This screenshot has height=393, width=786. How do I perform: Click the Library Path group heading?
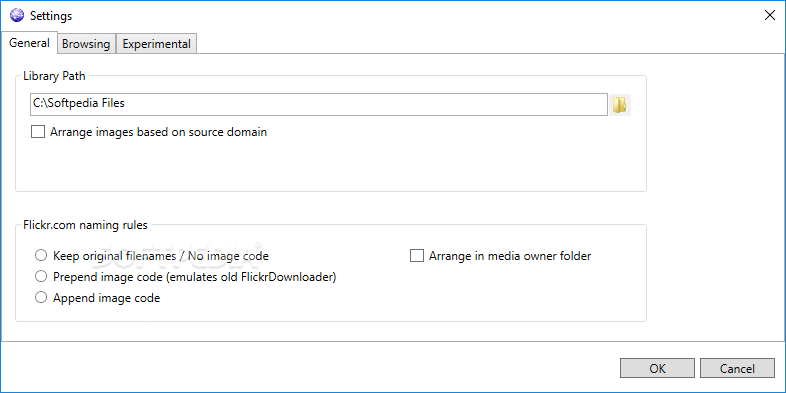[x=55, y=76]
